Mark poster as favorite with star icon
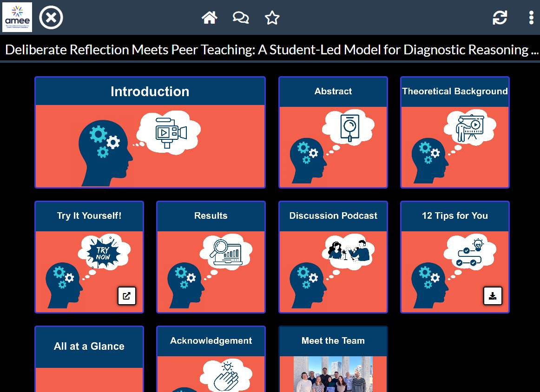Screen dimensions: 540x392 [x=272, y=18]
